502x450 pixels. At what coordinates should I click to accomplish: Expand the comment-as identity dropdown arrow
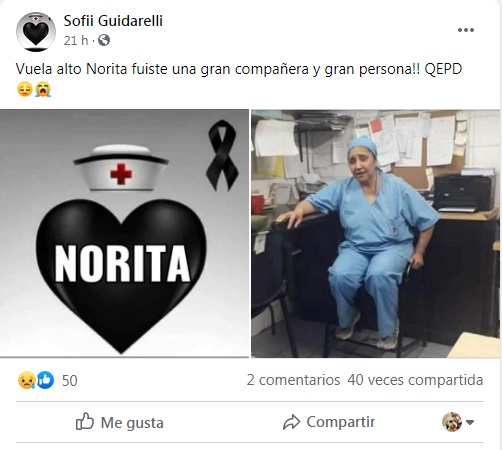click(470, 422)
